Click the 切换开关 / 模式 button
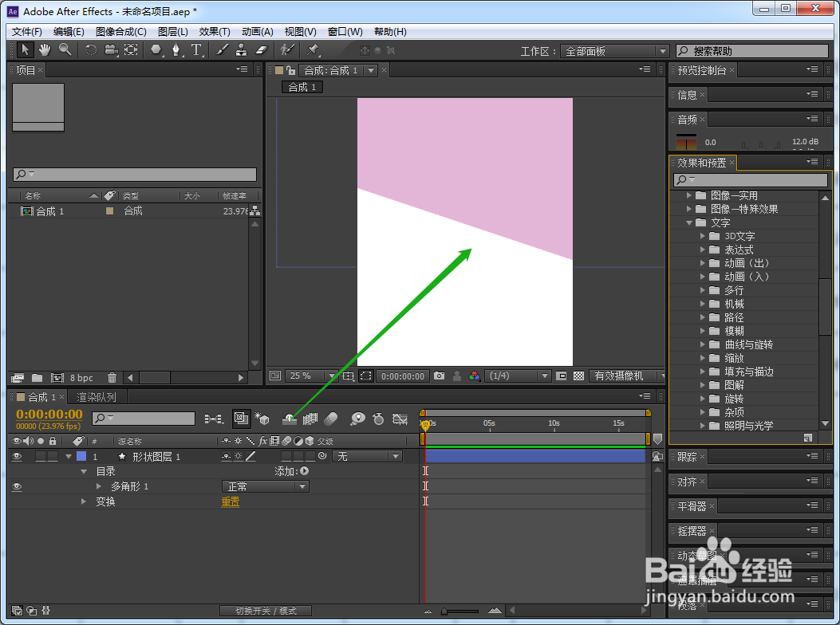This screenshot has width=840, height=625. click(266, 611)
